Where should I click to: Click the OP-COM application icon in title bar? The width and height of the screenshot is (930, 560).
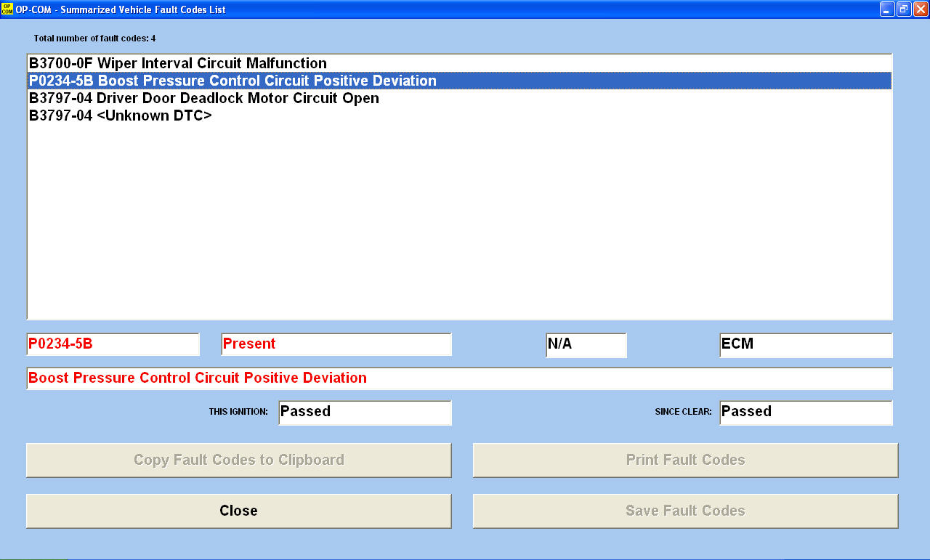7,9
